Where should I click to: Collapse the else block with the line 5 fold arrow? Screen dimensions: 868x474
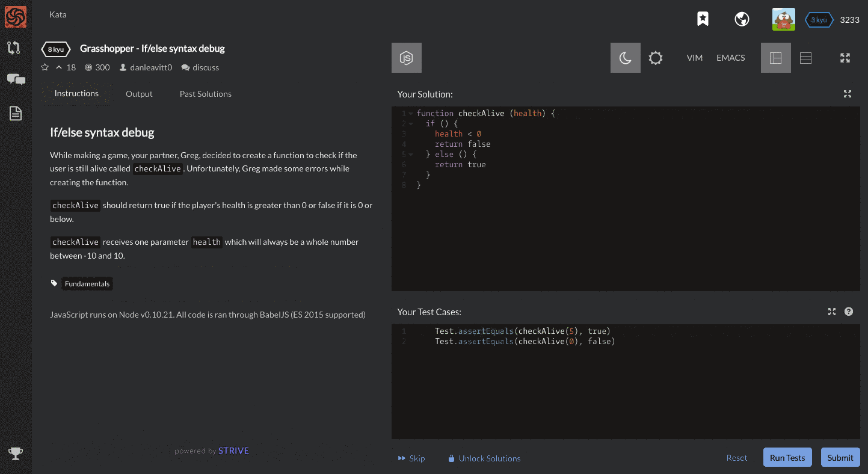click(x=411, y=154)
